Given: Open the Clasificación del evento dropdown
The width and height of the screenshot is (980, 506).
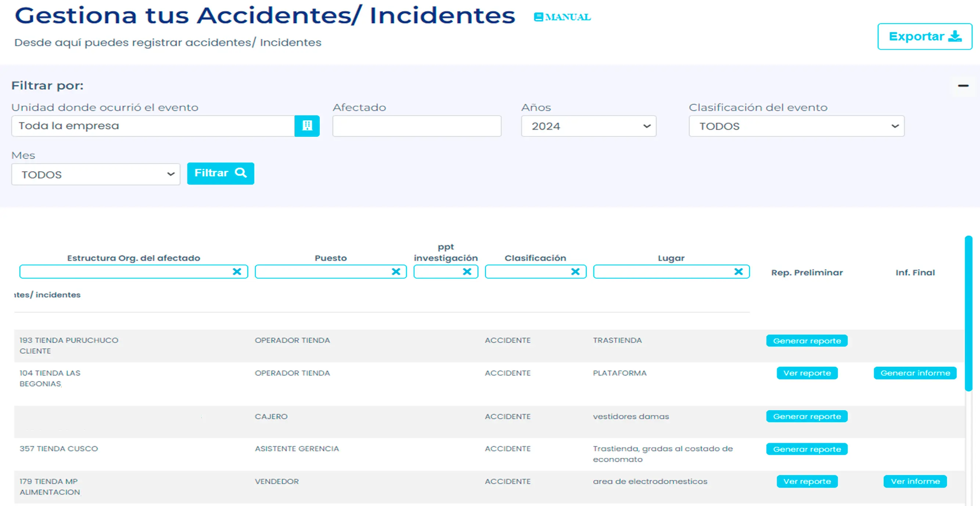Looking at the screenshot, I should (796, 126).
